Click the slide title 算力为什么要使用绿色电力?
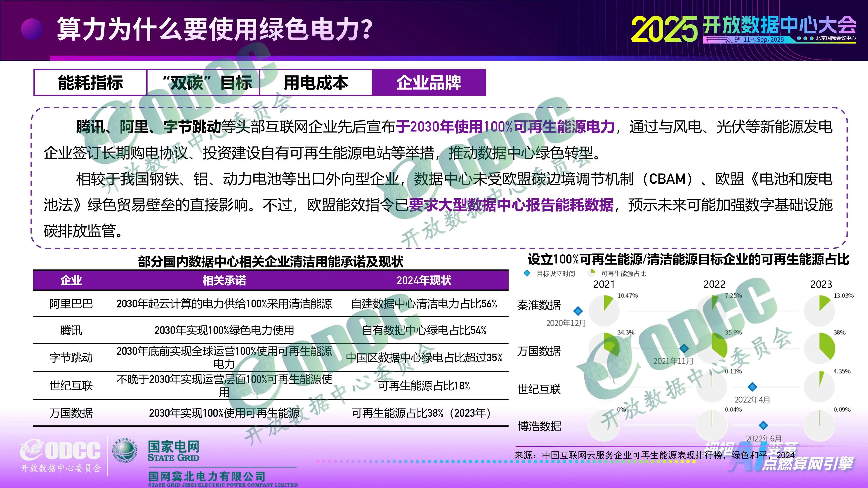Screen dimensions: 868x488 coord(215,29)
